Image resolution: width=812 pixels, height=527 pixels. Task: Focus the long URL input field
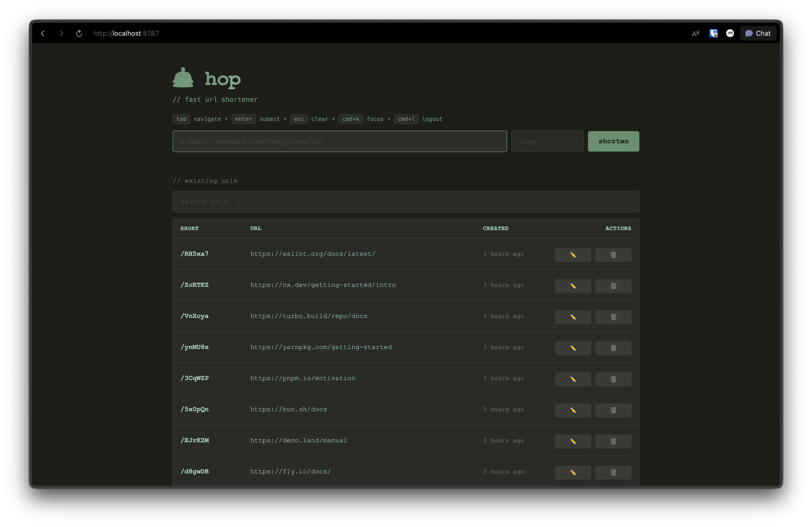[x=339, y=141]
